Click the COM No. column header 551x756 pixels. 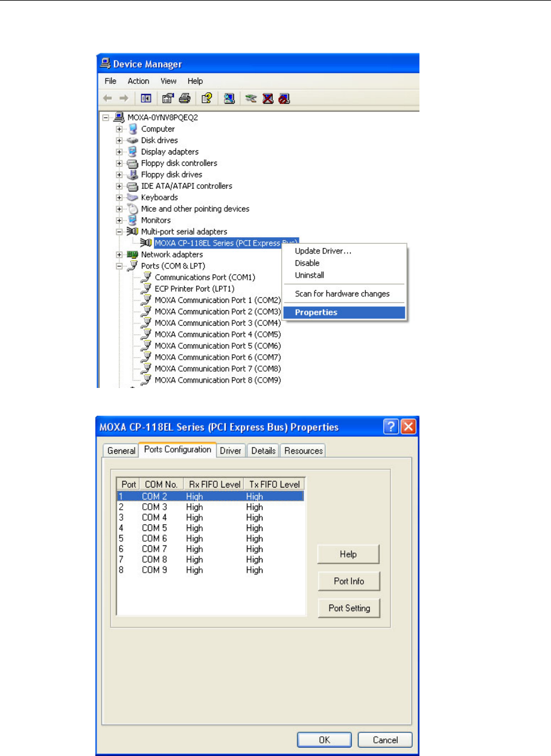click(x=161, y=484)
